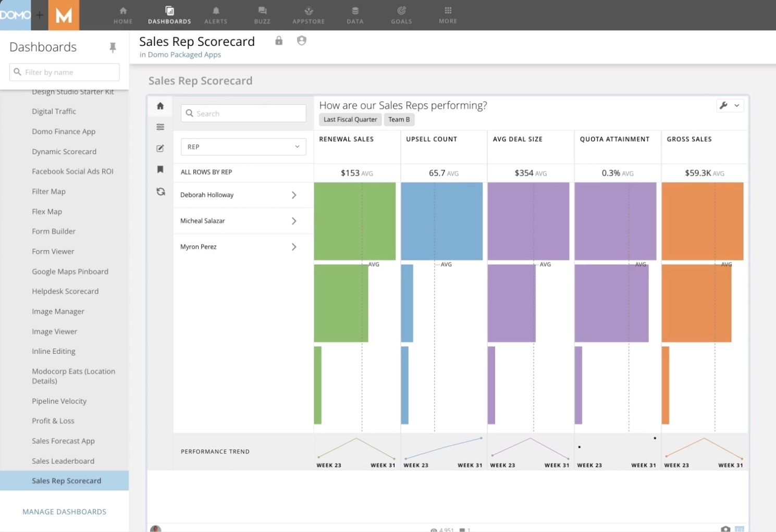The width and height of the screenshot is (776, 532).
Task: Select the edit (pencil) icon in the sidebar
Action: 160,148
